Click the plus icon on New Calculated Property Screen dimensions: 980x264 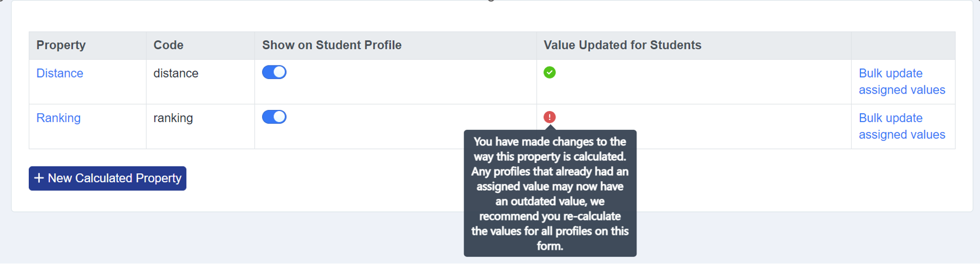click(39, 178)
